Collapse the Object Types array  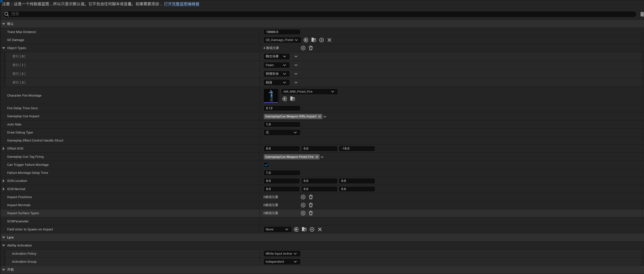(x=4, y=48)
